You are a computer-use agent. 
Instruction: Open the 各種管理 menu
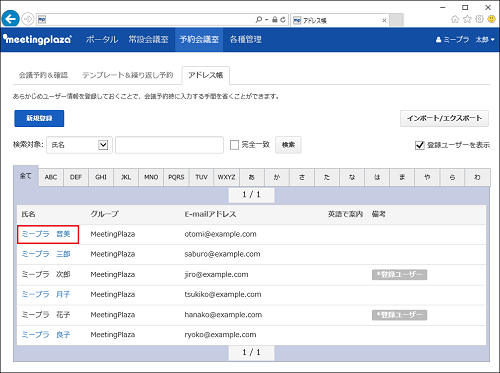(x=246, y=39)
